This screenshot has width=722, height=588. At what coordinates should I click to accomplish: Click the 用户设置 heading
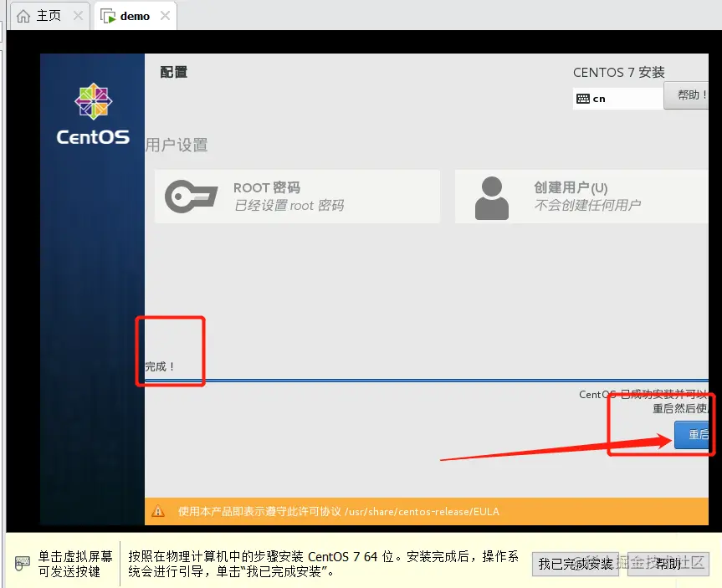coord(177,145)
